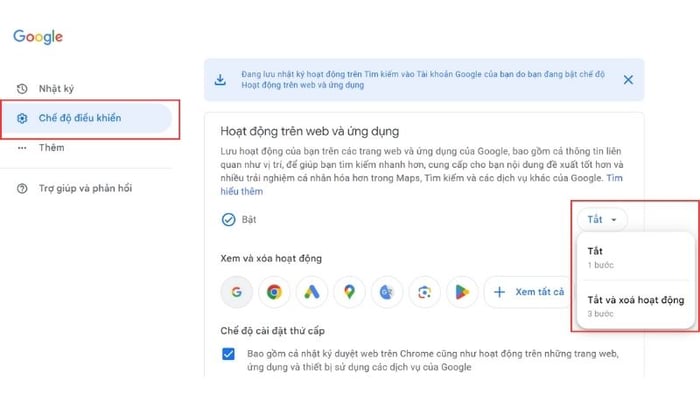700x393 pixels.
Task: Click the Chế độ cài đặt thứ cấp label
Action: coord(272,331)
